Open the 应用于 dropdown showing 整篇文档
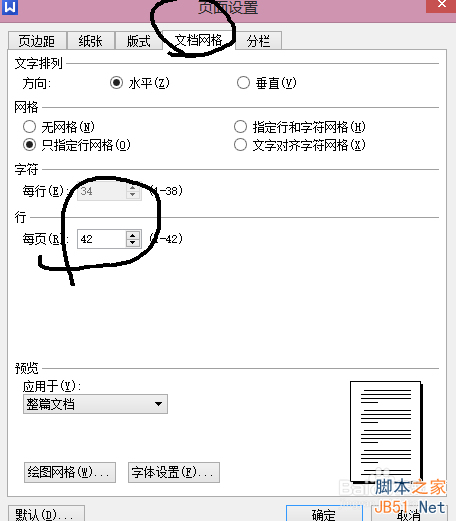This screenshot has height=521, width=456. (x=95, y=404)
